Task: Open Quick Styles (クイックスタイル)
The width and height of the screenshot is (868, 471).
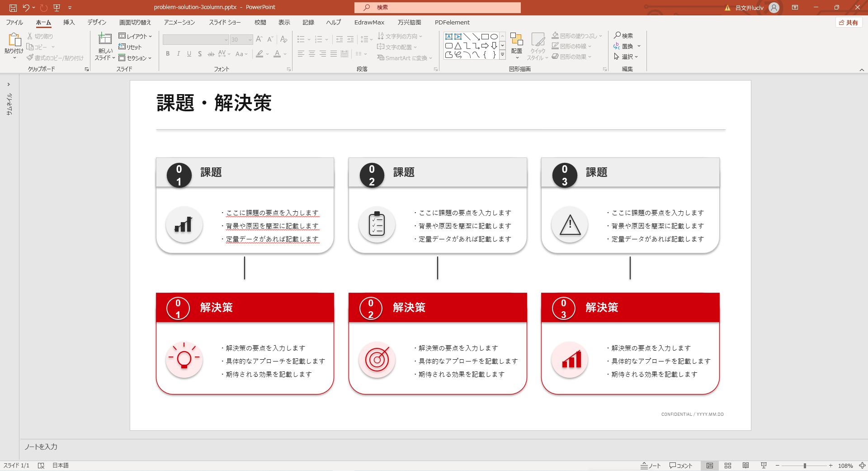Action: point(538,46)
